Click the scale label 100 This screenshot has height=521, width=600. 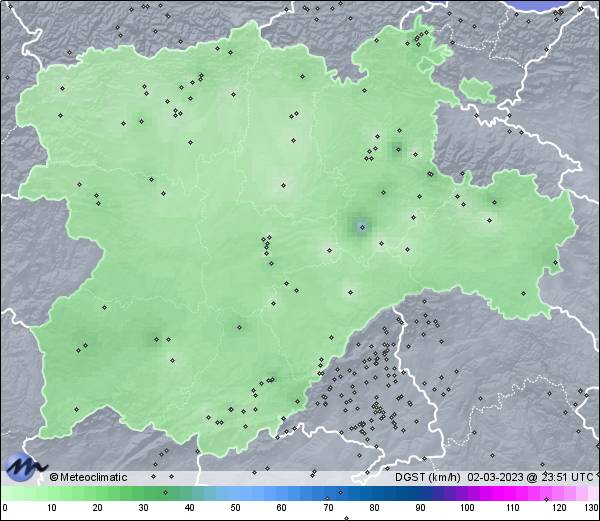click(x=467, y=508)
